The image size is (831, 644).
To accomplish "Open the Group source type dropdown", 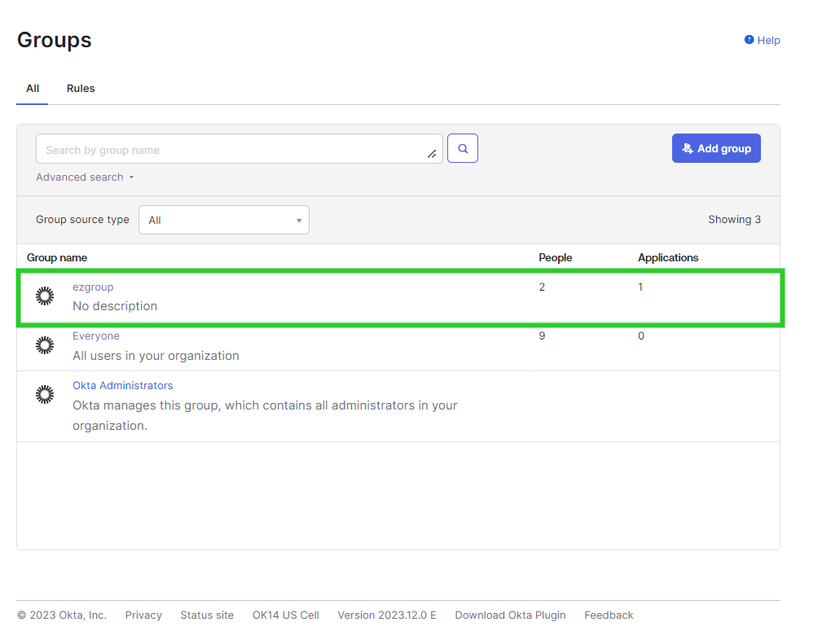I will (x=224, y=220).
